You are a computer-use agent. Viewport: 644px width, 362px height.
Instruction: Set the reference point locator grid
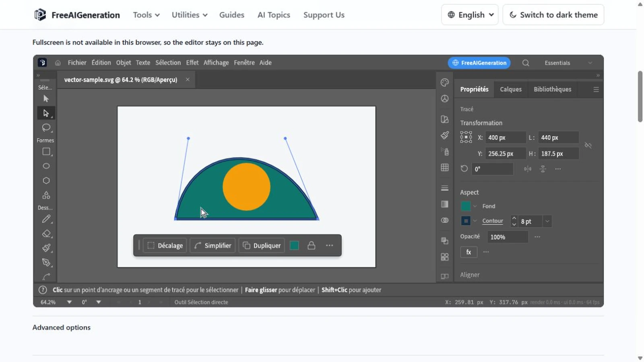466,138
